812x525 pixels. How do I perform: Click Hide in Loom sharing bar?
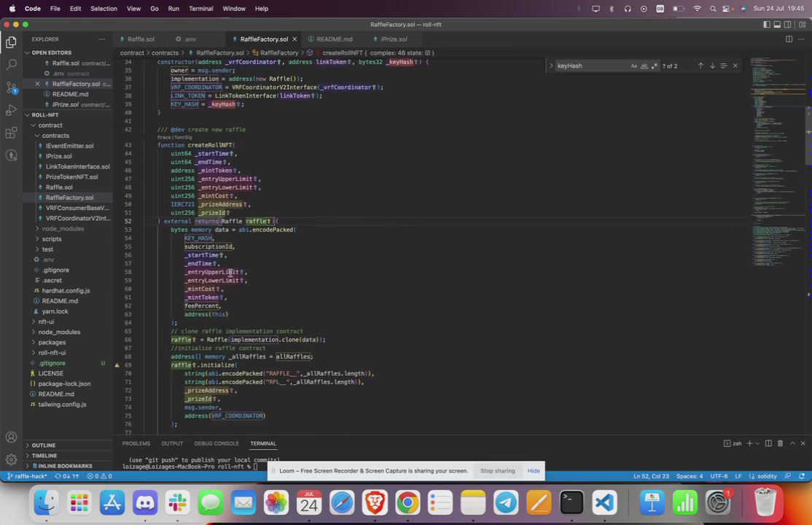coord(534,471)
